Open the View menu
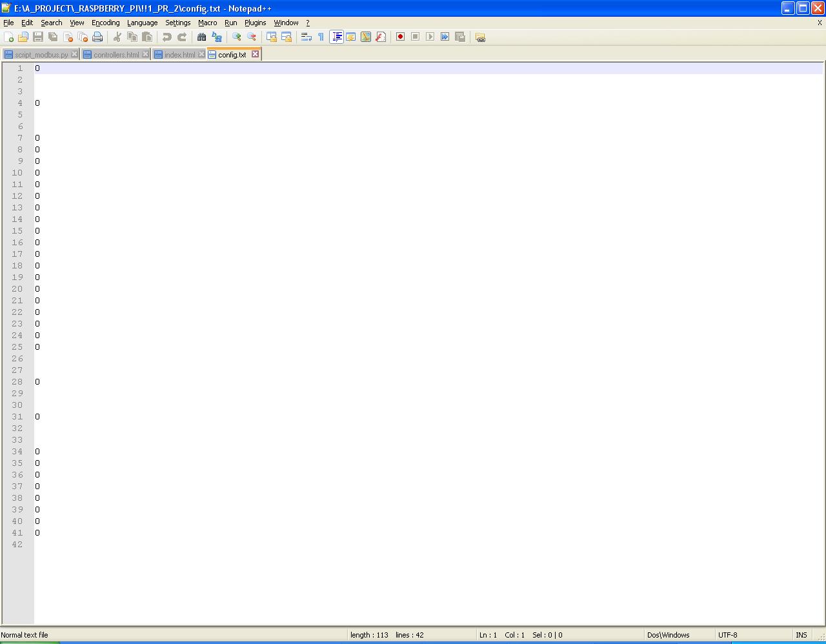Screen dimensions: 826x644 [77, 23]
